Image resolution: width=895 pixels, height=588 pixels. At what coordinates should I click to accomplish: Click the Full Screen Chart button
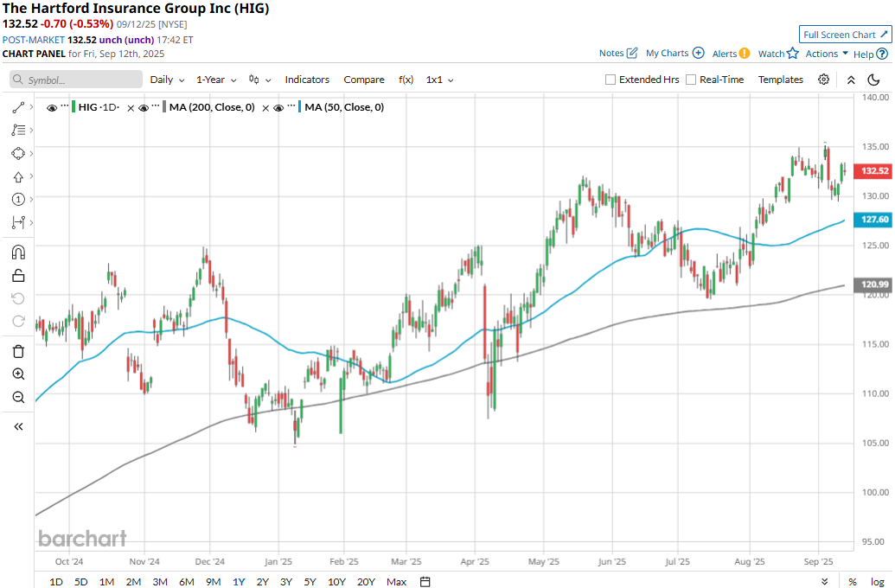[x=846, y=35]
